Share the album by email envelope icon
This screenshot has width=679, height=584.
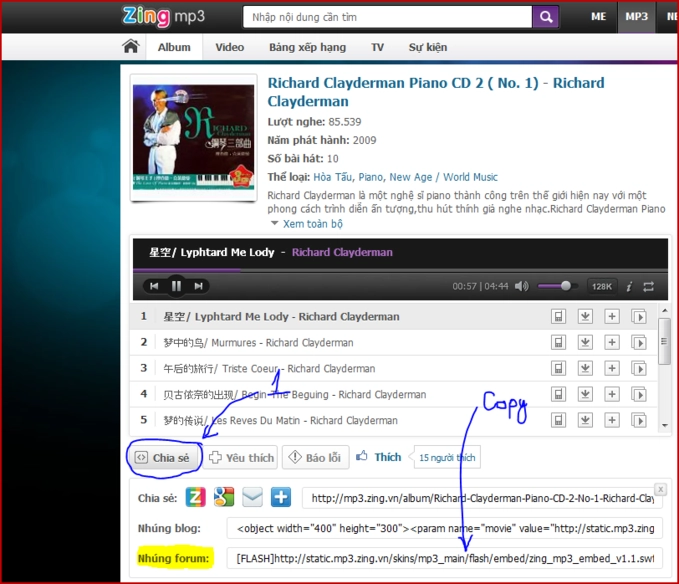click(x=252, y=497)
